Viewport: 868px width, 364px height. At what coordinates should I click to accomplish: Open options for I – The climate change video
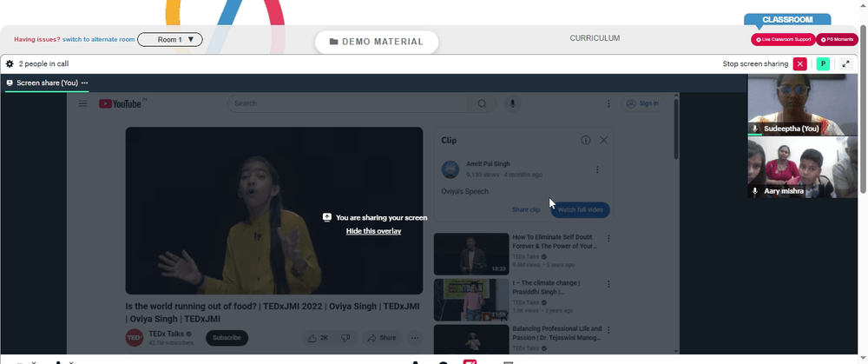point(608,284)
